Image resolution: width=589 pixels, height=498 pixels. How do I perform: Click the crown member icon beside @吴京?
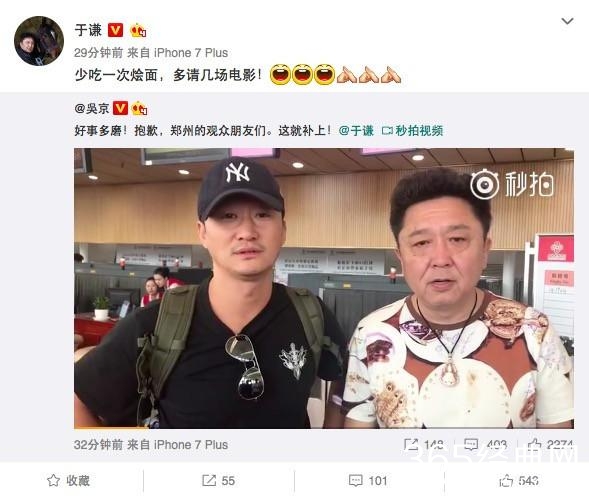click(139, 109)
